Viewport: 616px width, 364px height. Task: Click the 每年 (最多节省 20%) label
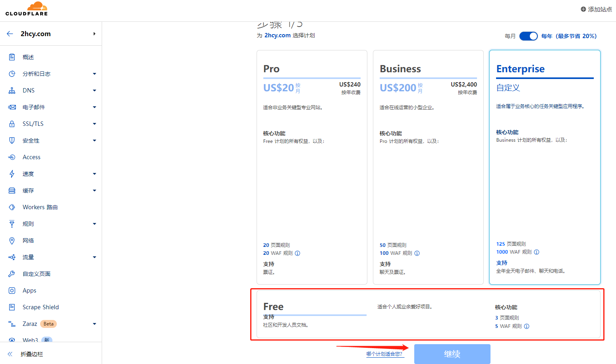click(x=569, y=36)
